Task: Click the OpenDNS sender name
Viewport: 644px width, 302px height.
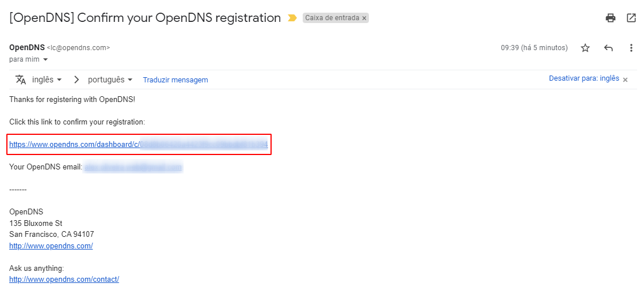Action: (x=26, y=47)
